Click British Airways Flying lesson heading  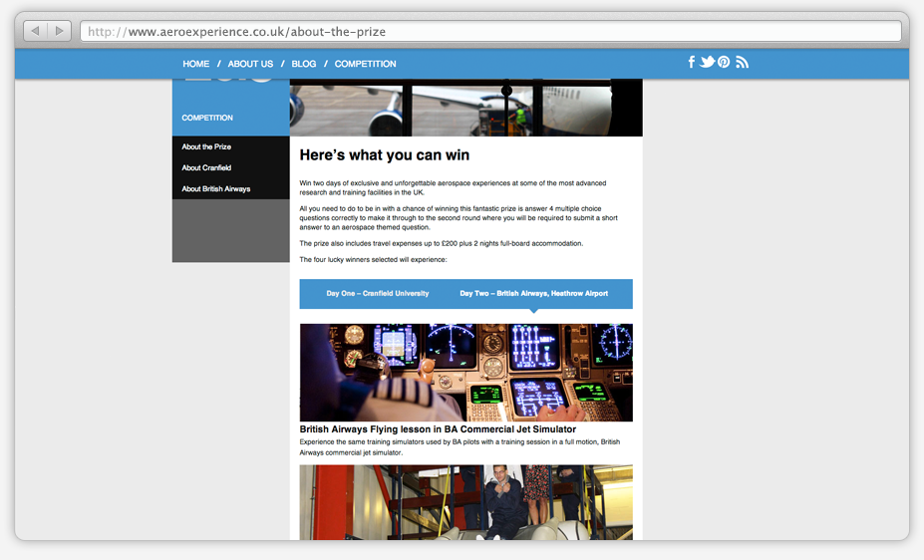click(438, 429)
